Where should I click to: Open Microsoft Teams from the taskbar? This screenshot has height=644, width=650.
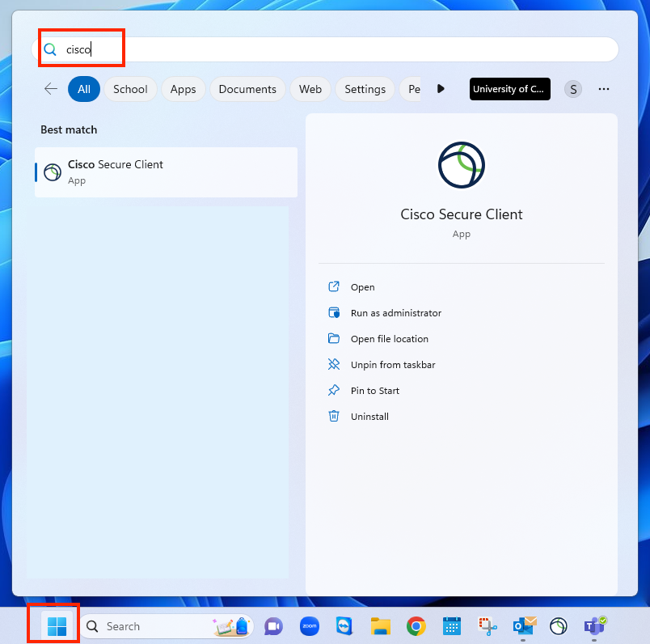click(595, 626)
